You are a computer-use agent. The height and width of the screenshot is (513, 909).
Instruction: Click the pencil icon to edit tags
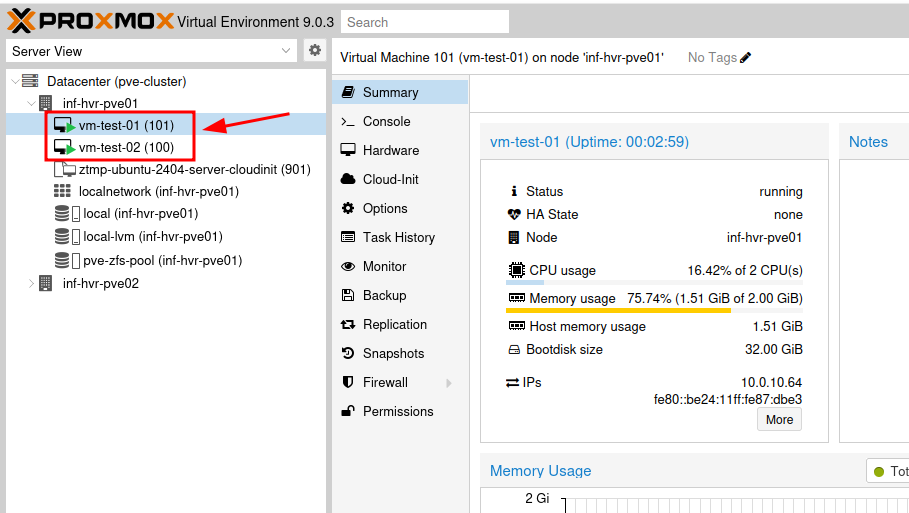click(746, 58)
